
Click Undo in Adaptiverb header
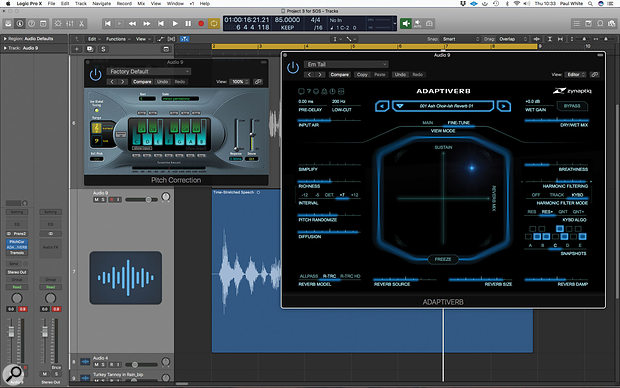[x=400, y=75]
